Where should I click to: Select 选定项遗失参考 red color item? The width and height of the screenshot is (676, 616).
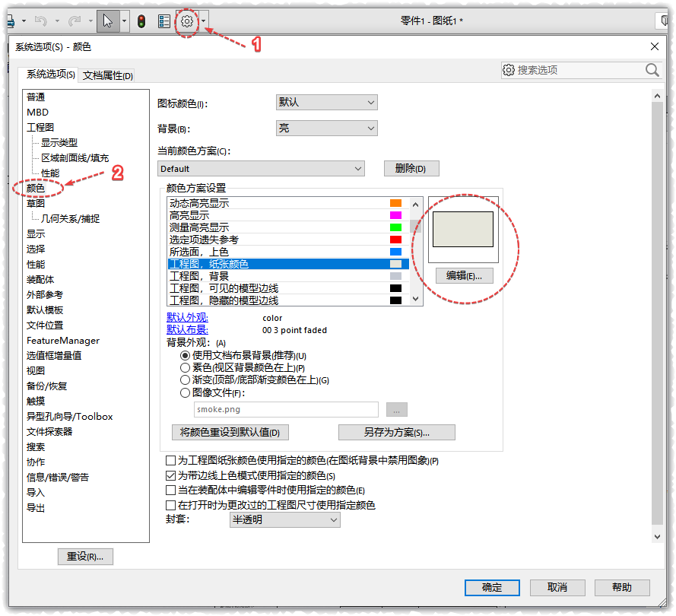[288, 240]
